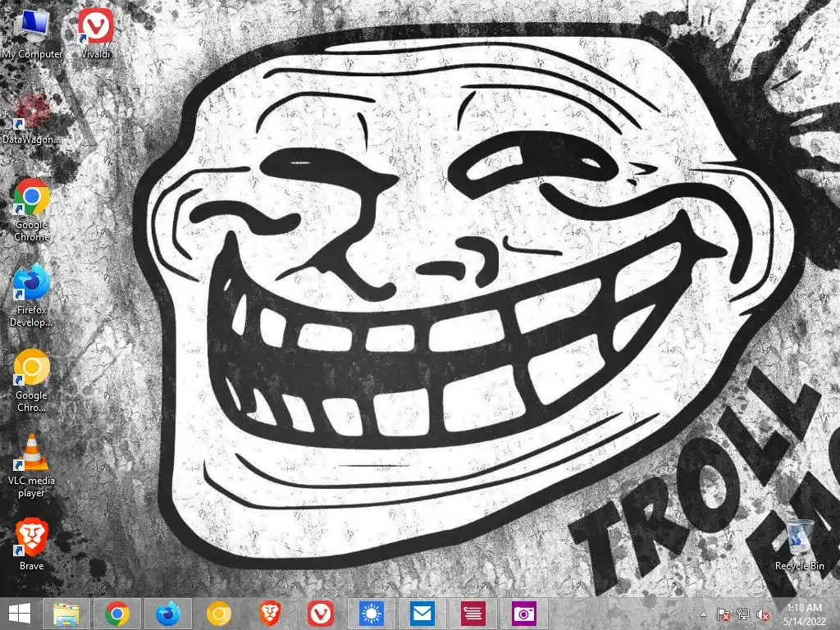Select the DataWagon desktop shortcut
840x630 pixels.
click(x=31, y=119)
